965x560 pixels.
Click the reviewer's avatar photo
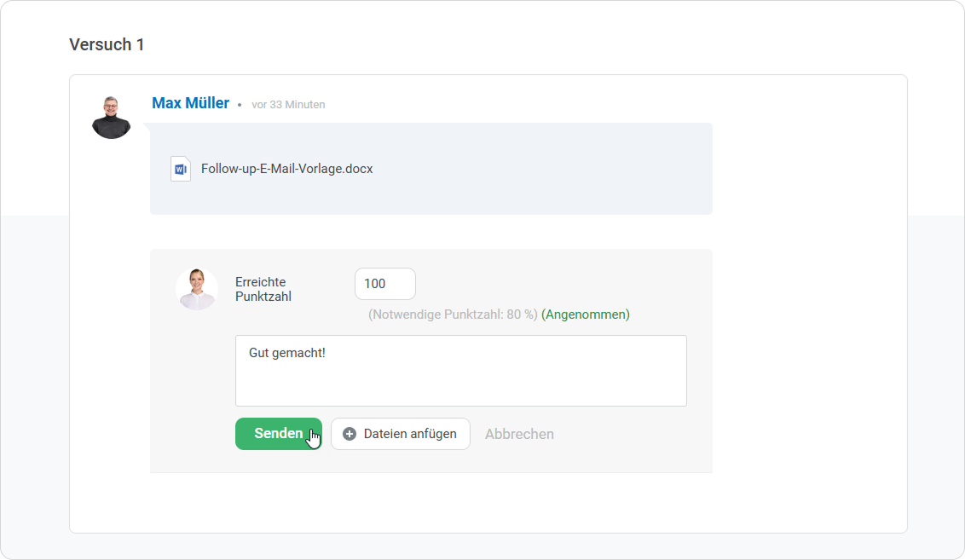coord(197,289)
